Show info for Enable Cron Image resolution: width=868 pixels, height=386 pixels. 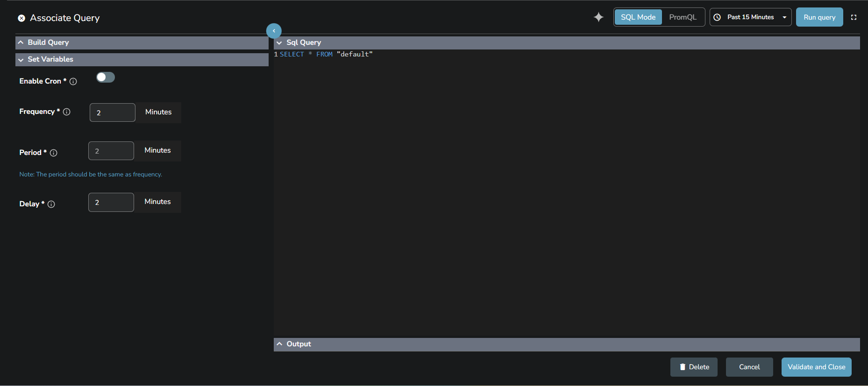[73, 82]
